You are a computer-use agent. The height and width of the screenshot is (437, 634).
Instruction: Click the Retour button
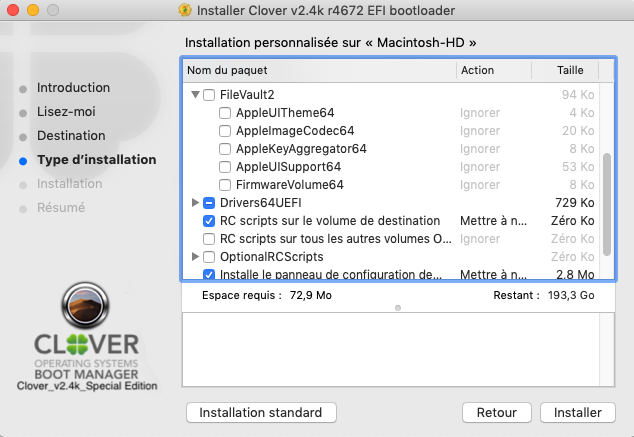pos(497,412)
